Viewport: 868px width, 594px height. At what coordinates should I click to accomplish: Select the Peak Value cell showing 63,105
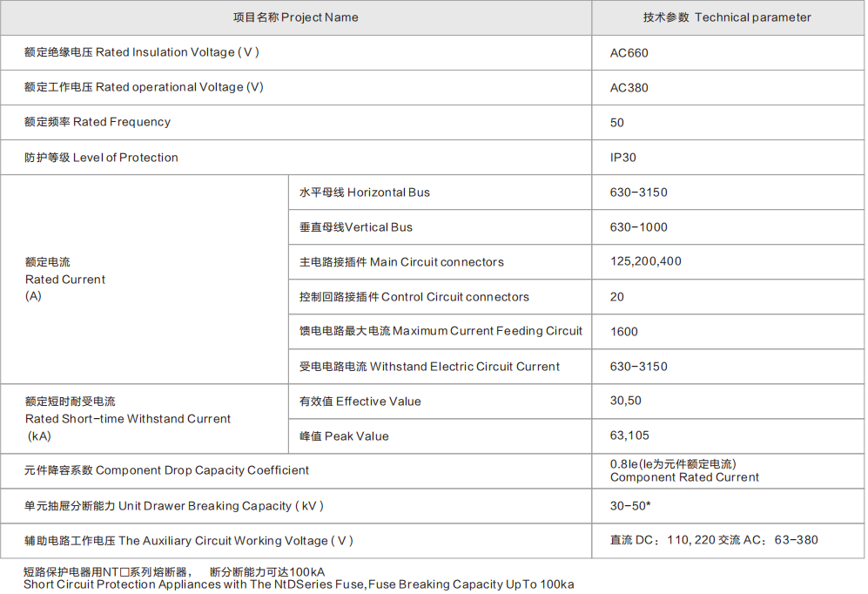[x=629, y=435]
